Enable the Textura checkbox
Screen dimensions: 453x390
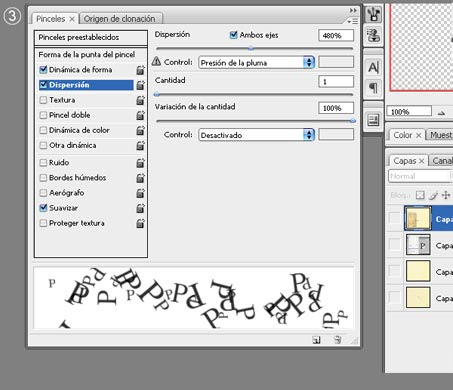point(43,100)
